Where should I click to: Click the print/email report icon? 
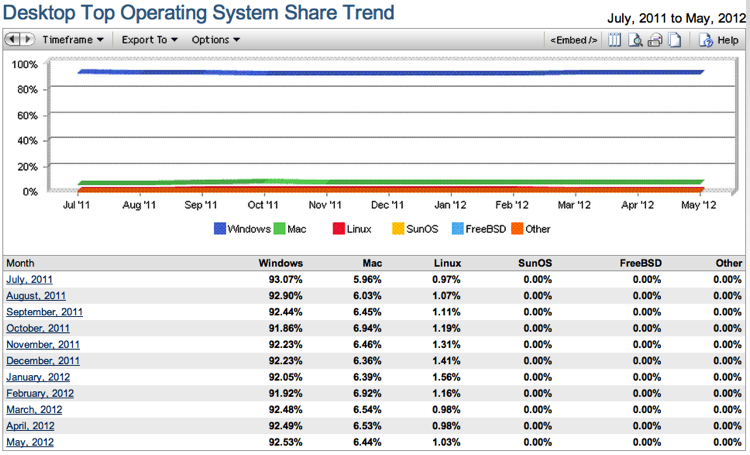point(655,40)
